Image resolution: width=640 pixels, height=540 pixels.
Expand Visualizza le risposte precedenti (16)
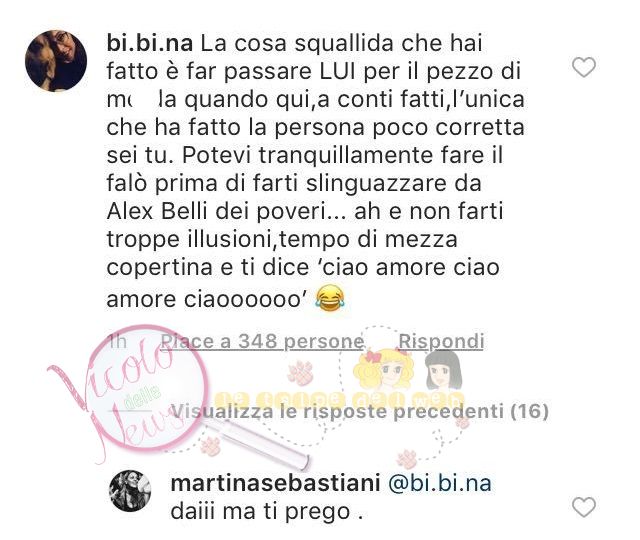coord(360,411)
